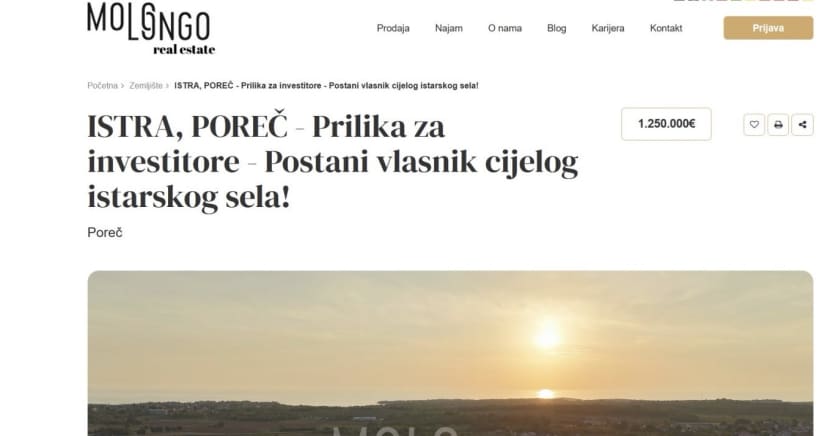The image size is (830, 436).
Task: Go to the O nama page
Action: (504, 28)
